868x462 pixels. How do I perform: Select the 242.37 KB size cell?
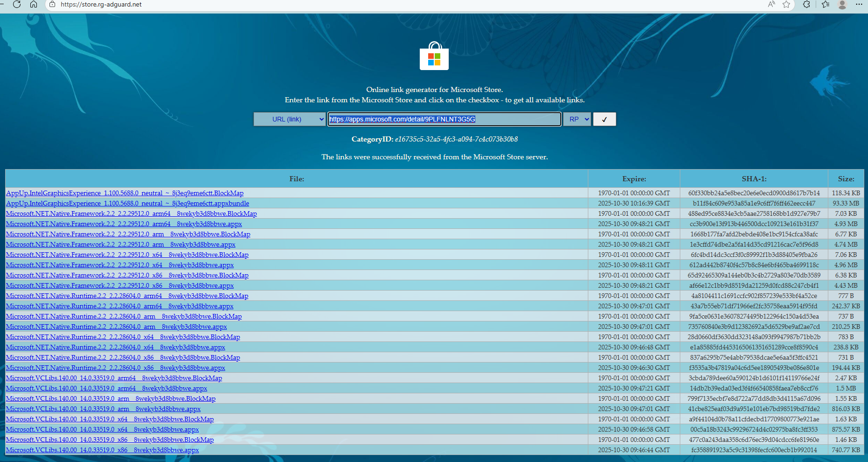[846, 306]
